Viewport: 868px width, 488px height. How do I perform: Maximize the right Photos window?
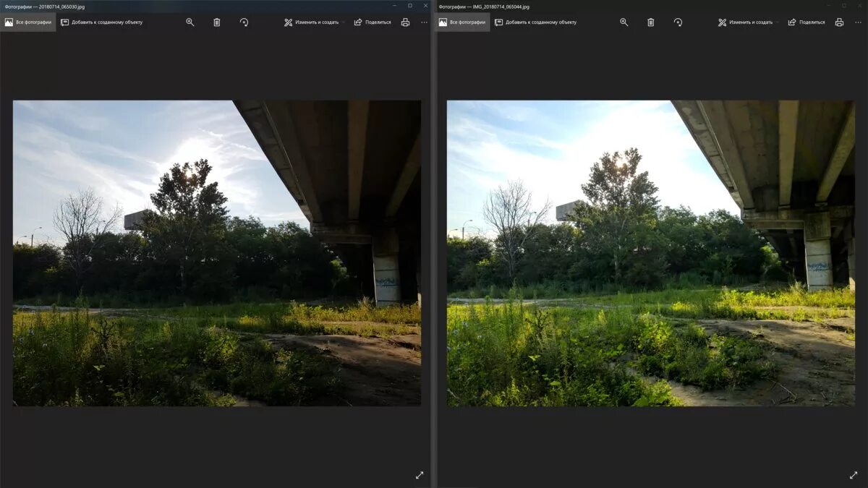pos(844,6)
